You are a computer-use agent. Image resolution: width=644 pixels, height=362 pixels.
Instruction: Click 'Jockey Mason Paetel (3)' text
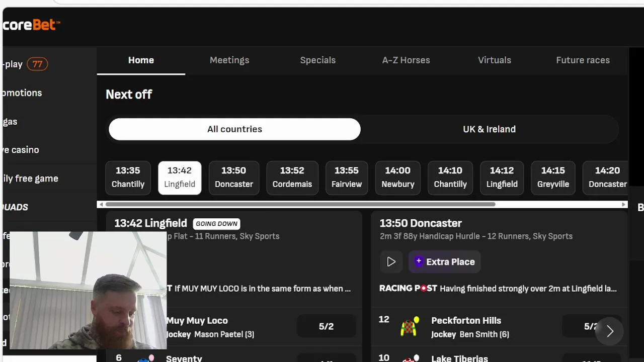pyautogui.click(x=210, y=334)
